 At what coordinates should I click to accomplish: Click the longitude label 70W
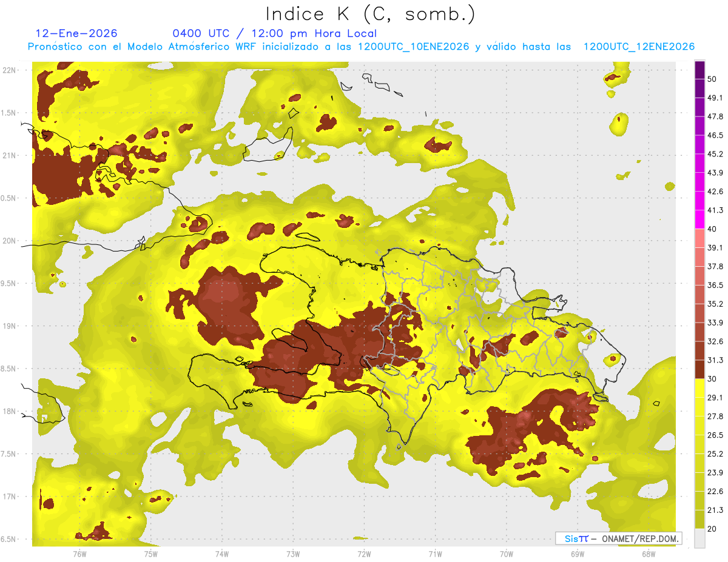tap(506, 554)
